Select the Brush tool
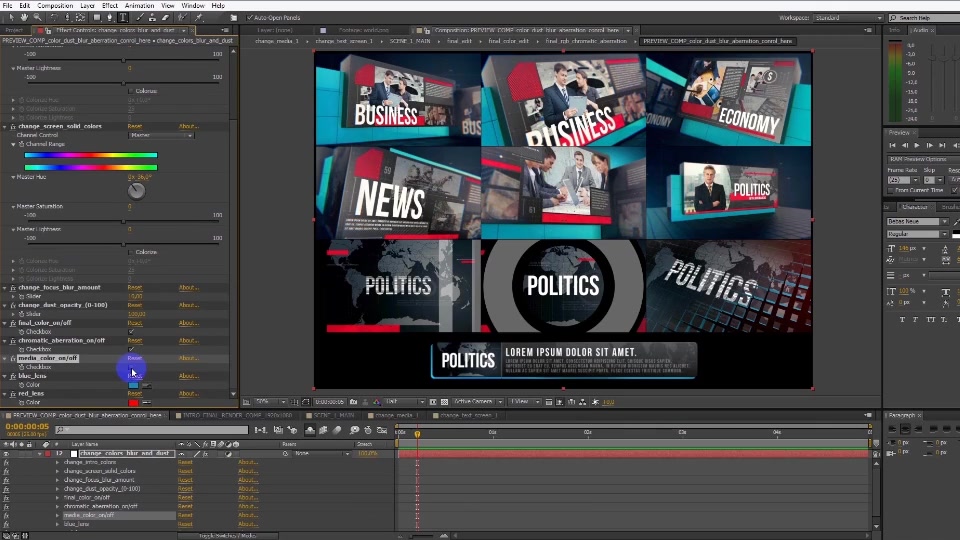 coord(140,18)
